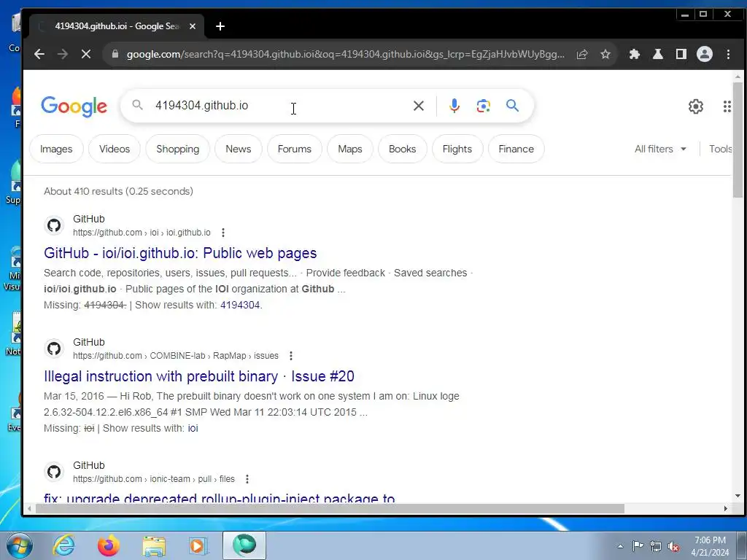Filter results by Shopping
Image resolution: width=747 pixels, height=560 pixels.
[178, 149]
